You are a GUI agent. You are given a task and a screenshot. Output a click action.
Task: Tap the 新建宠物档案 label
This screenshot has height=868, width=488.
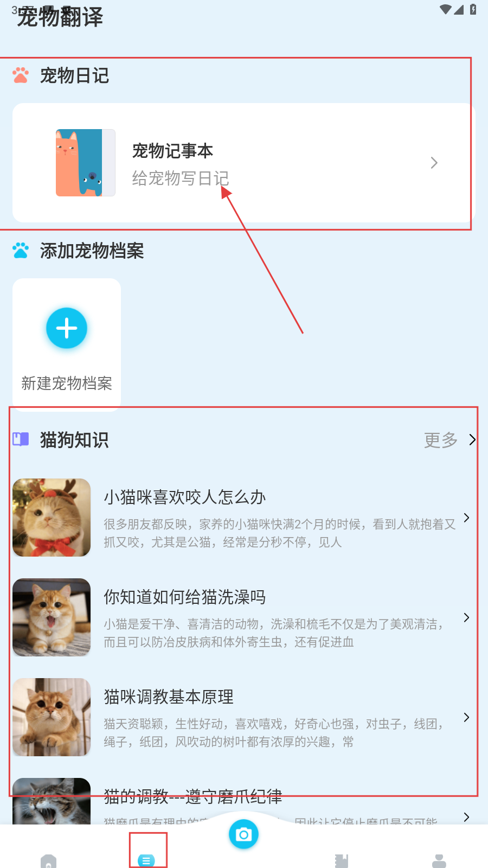click(x=67, y=384)
